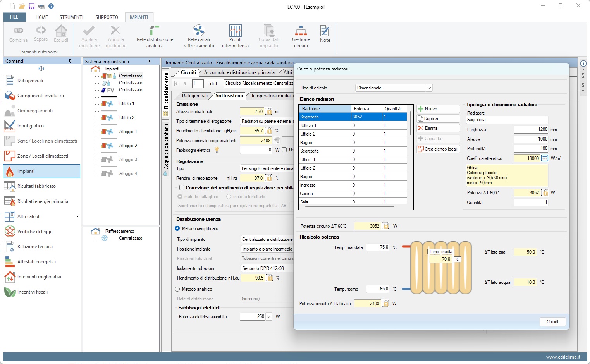
Task: Toggle checkbox next to Fabbisogni elettrici W
Action: point(284,150)
